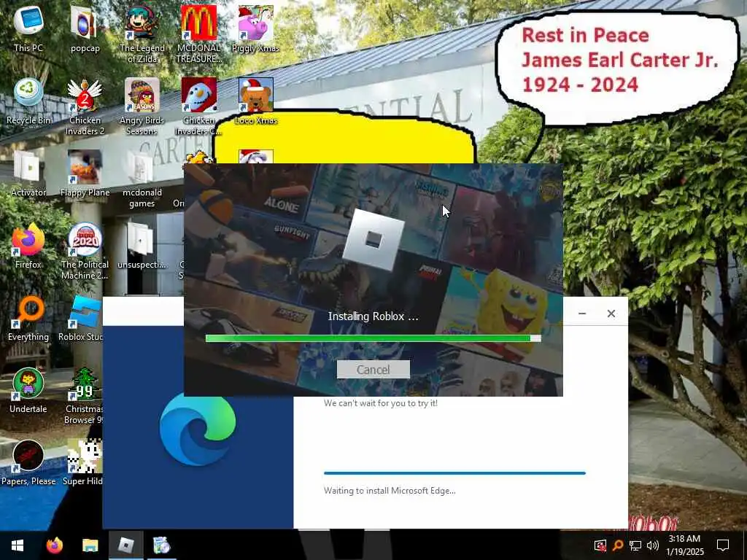
Task: Open the Everything tray icon
Action: [x=617, y=545]
